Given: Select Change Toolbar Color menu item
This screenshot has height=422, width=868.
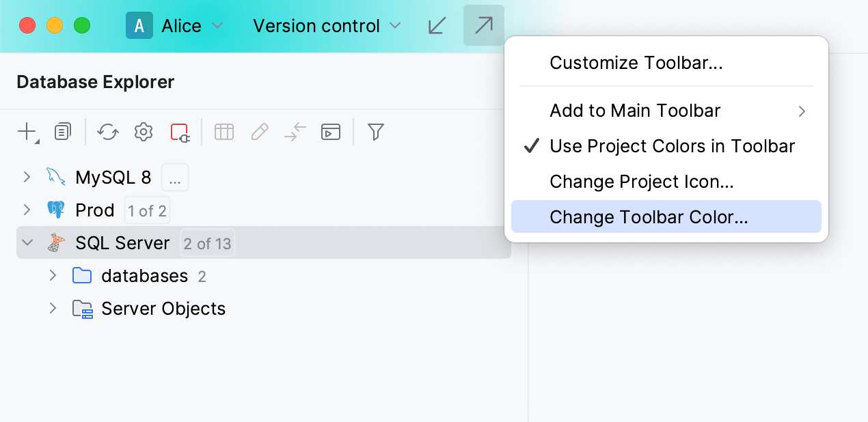Looking at the screenshot, I should (x=649, y=217).
